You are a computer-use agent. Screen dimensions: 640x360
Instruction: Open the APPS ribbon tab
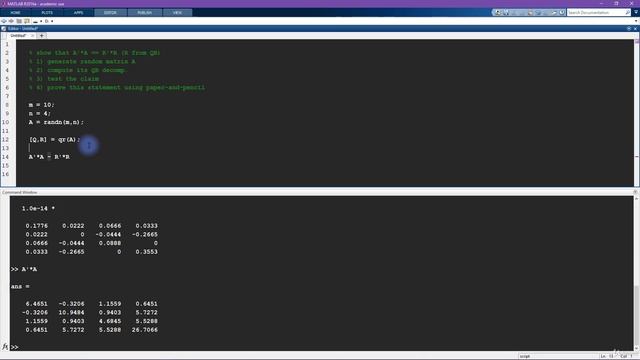tap(78, 13)
